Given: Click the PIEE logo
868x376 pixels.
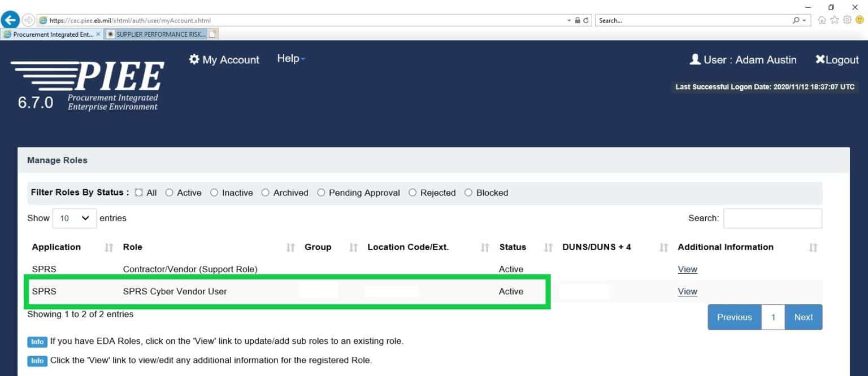Looking at the screenshot, I should pyautogui.click(x=88, y=86).
